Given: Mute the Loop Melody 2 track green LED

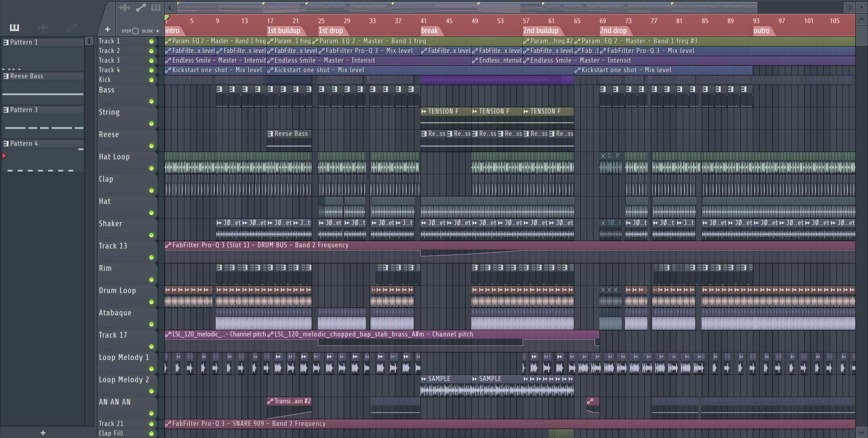Looking at the screenshot, I should point(152,392).
